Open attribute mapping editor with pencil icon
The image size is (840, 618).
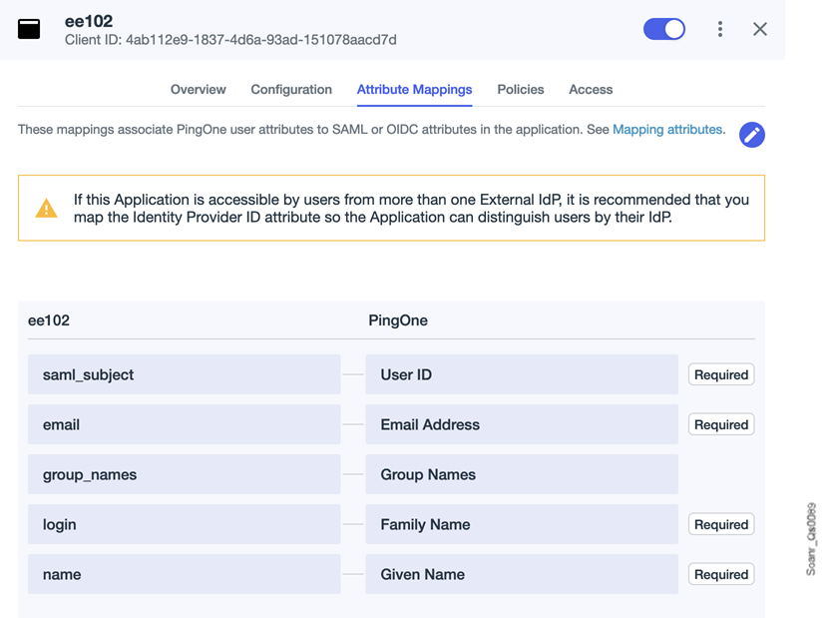point(751,135)
